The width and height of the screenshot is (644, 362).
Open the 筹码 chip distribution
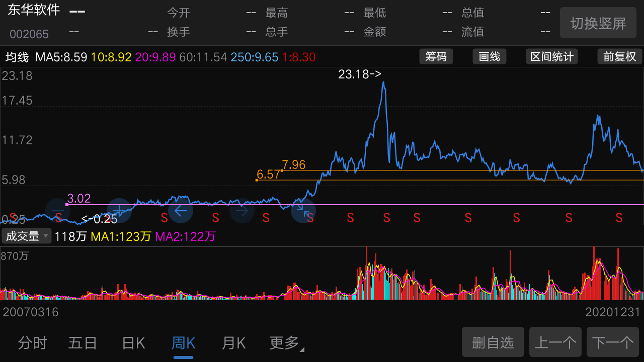(x=436, y=56)
